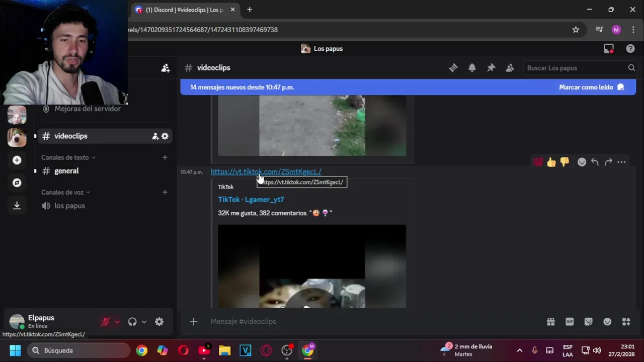644x362 pixels.
Task: Reply to the TikTok message
Action: pyautogui.click(x=595, y=162)
